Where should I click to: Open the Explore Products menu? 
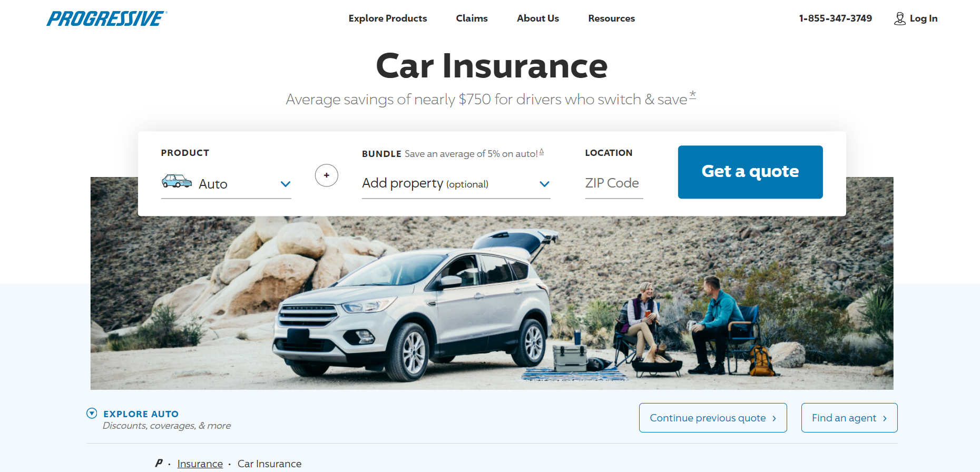click(388, 18)
